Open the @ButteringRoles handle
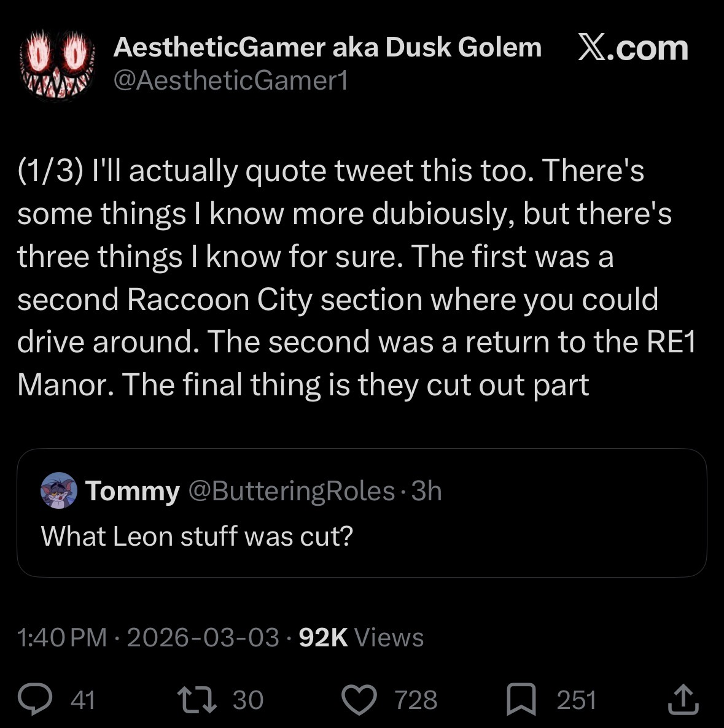The image size is (724, 728). 292,490
